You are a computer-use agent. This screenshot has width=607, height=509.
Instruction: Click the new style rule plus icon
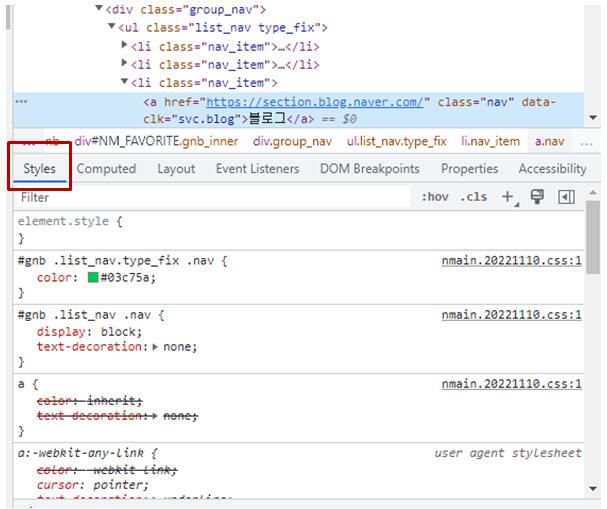coord(508,197)
